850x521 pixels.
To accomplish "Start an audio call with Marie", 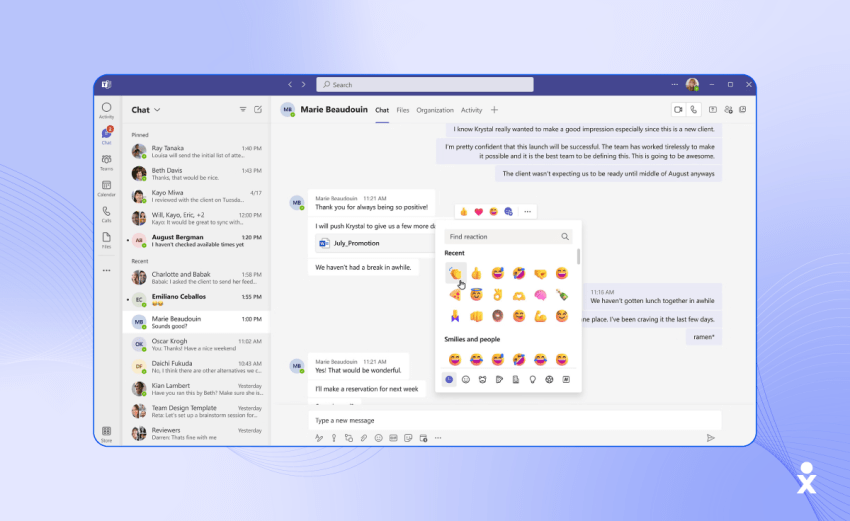I will [x=693, y=110].
